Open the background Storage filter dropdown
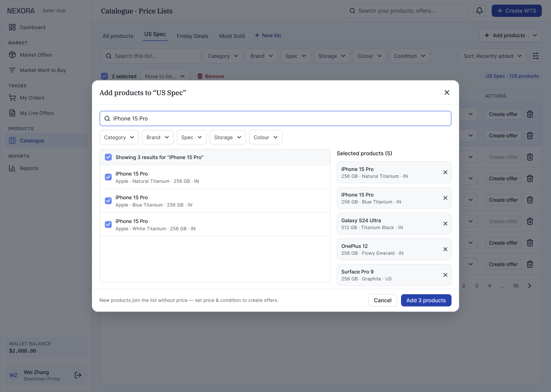 coord(332,56)
